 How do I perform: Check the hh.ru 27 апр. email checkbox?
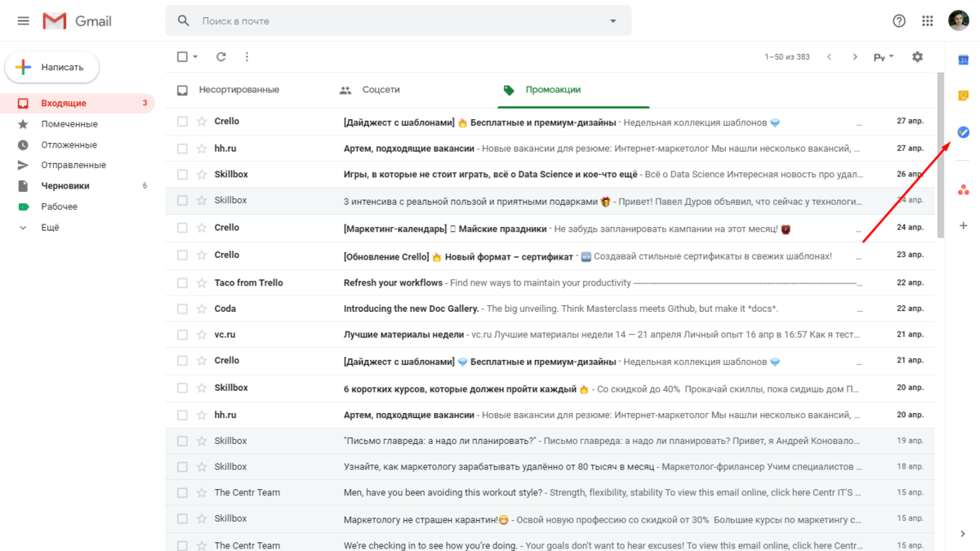182,149
